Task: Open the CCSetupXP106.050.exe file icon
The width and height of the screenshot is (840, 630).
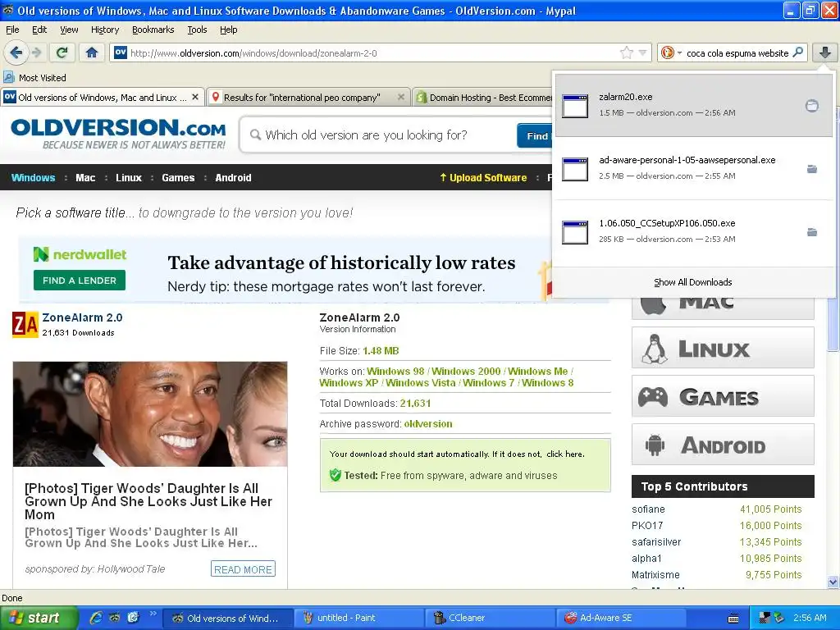Action: click(x=575, y=232)
